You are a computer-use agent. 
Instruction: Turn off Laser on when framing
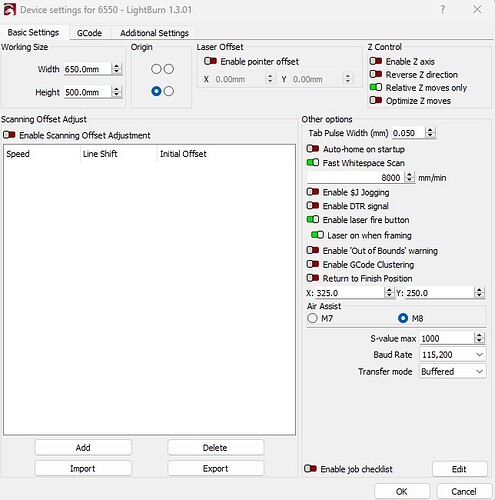(x=317, y=235)
